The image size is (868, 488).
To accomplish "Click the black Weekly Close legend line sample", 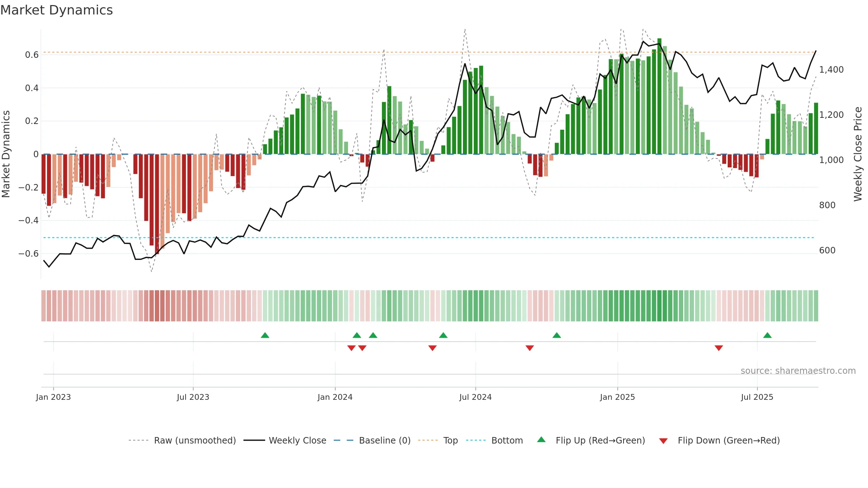I will [254, 440].
